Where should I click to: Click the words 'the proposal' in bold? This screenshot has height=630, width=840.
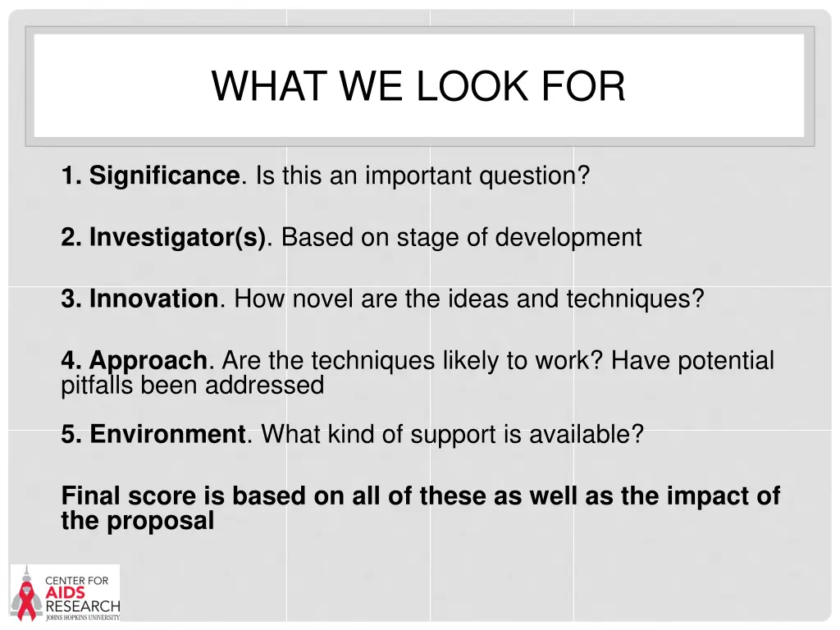(x=138, y=521)
